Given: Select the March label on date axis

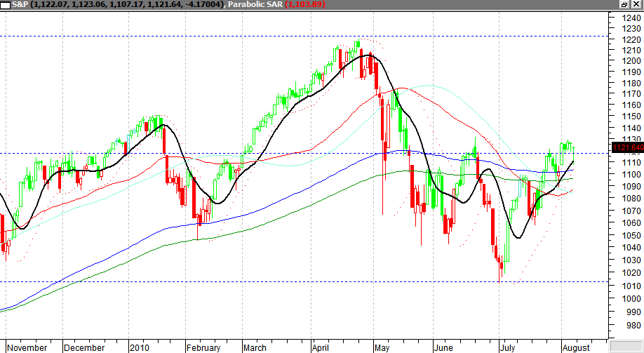Looking at the screenshot, I should click(255, 347).
